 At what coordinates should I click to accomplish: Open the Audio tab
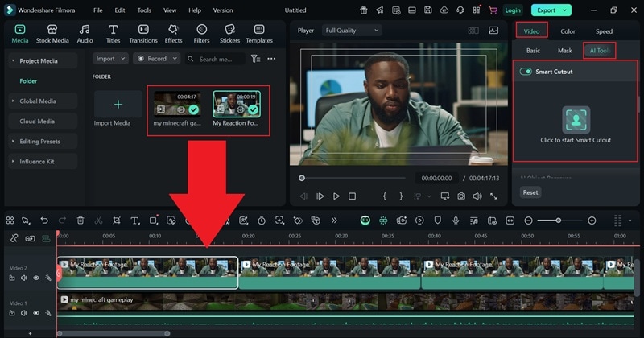[85, 34]
